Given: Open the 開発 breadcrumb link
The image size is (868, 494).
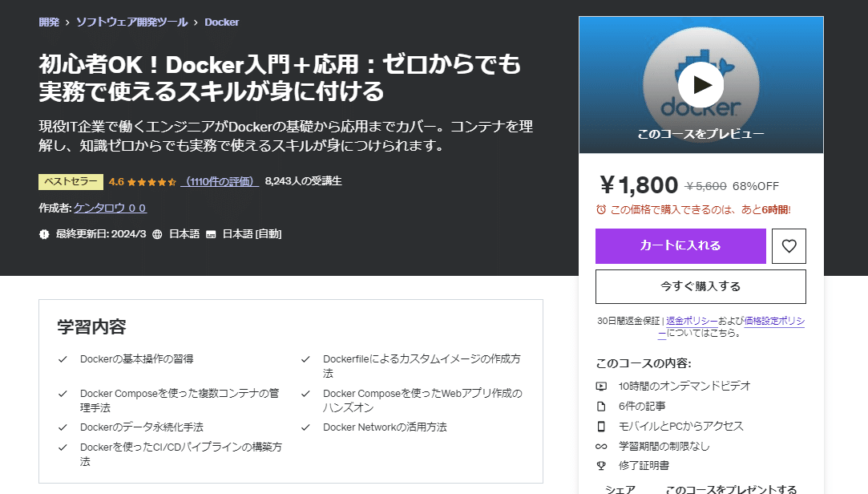Looking at the screenshot, I should [49, 22].
